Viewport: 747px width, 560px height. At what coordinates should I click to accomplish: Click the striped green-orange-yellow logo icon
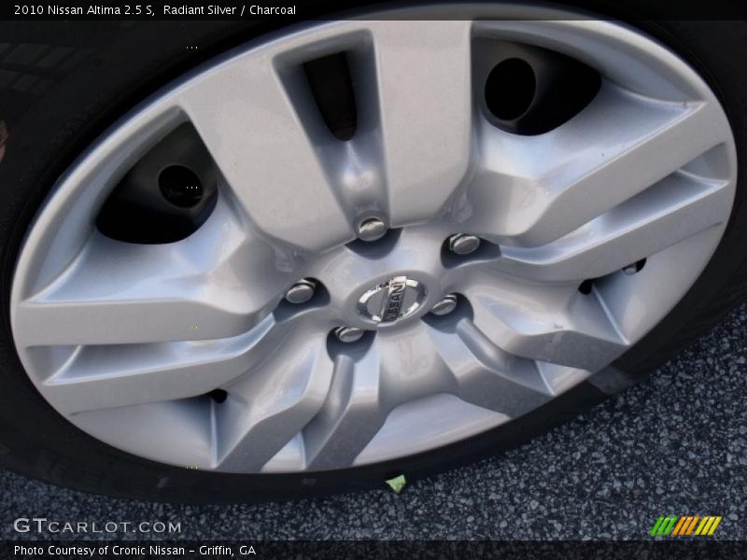pos(685,525)
